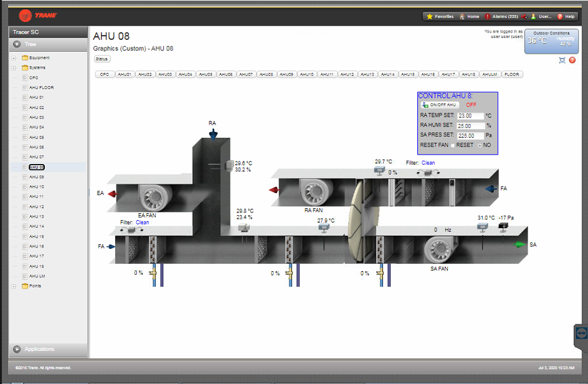Switch to the AHU01 tab
Screen dimensions: 588x384
coord(125,74)
